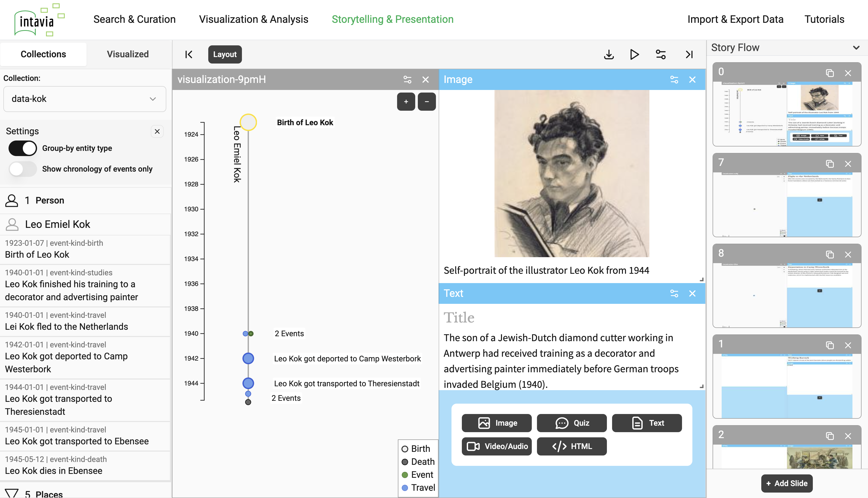Click the Quiz content block button
The width and height of the screenshot is (868, 498).
click(572, 423)
